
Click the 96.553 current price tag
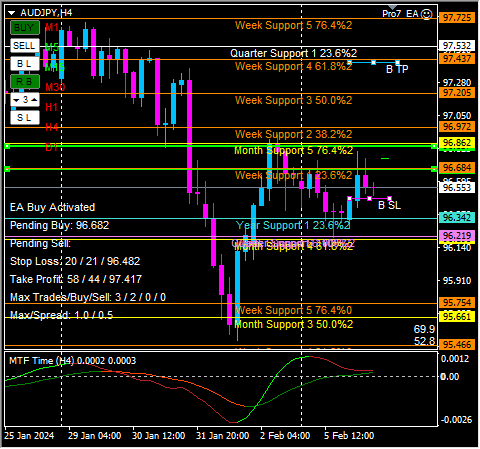point(457,187)
